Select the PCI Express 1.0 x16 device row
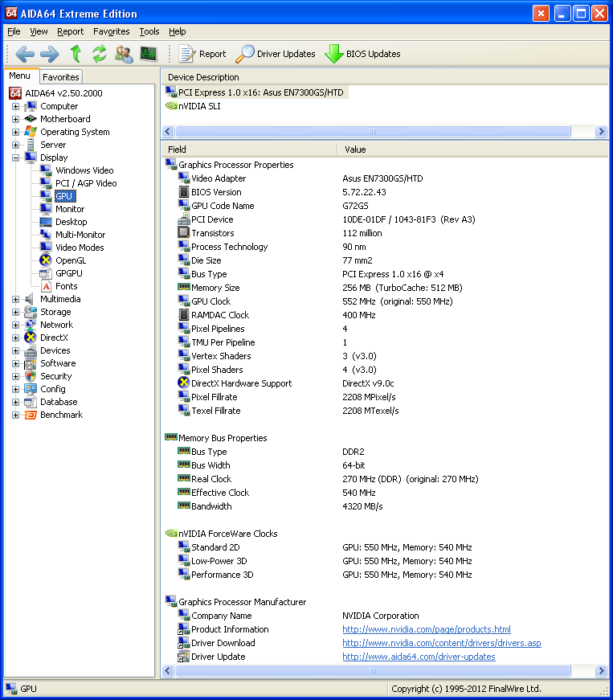Viewport: 613px width, 700px height. (x=256, y=92)
